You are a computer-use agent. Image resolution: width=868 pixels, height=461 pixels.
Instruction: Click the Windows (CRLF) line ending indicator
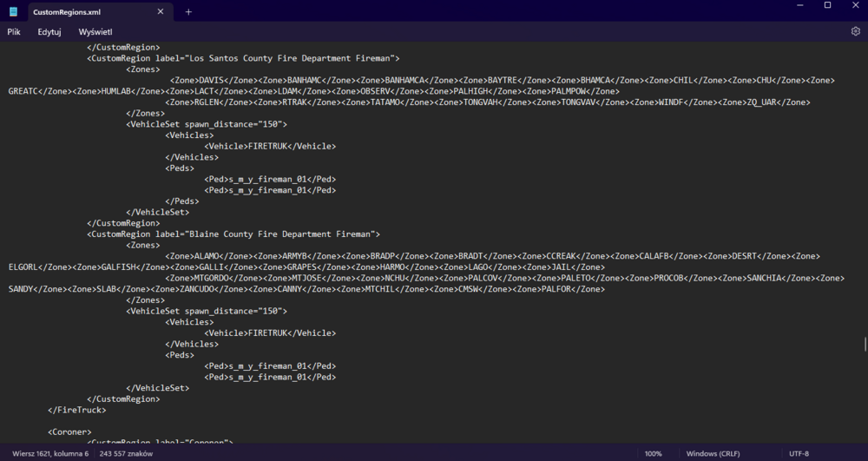click(x=713, y=454)
